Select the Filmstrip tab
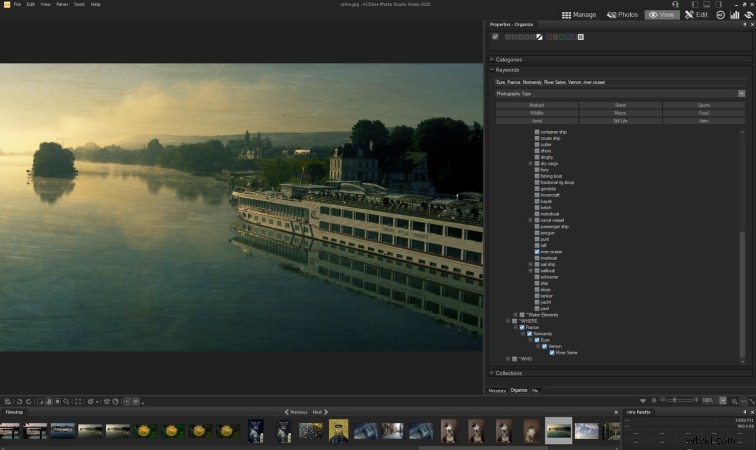The image size is (756, 450). (x=14, y=412)
